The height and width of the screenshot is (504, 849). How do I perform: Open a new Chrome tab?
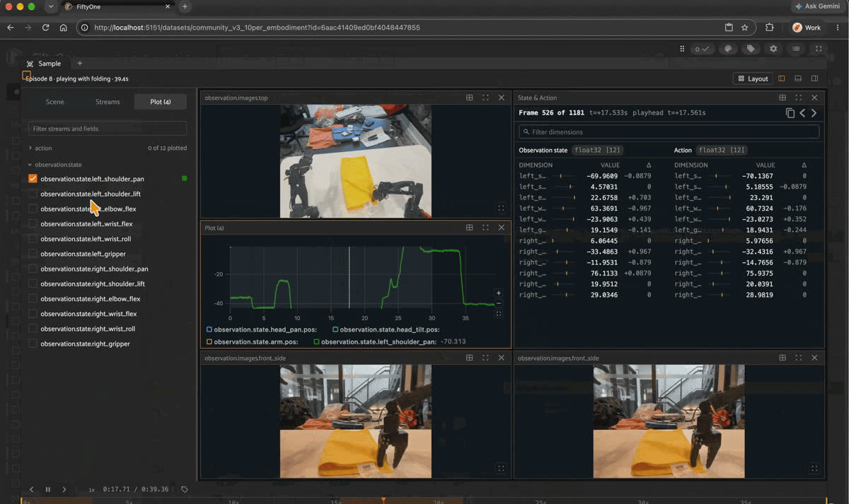click(185, 6)
